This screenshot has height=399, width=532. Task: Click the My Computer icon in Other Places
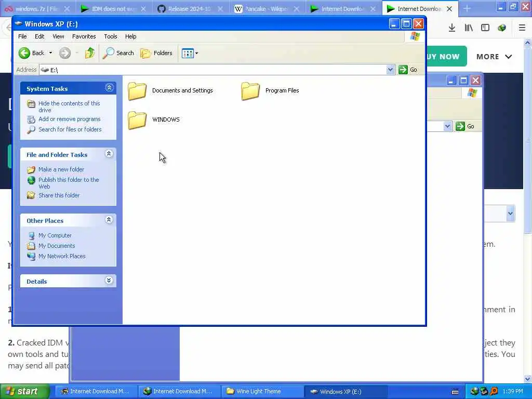(31, 235)
